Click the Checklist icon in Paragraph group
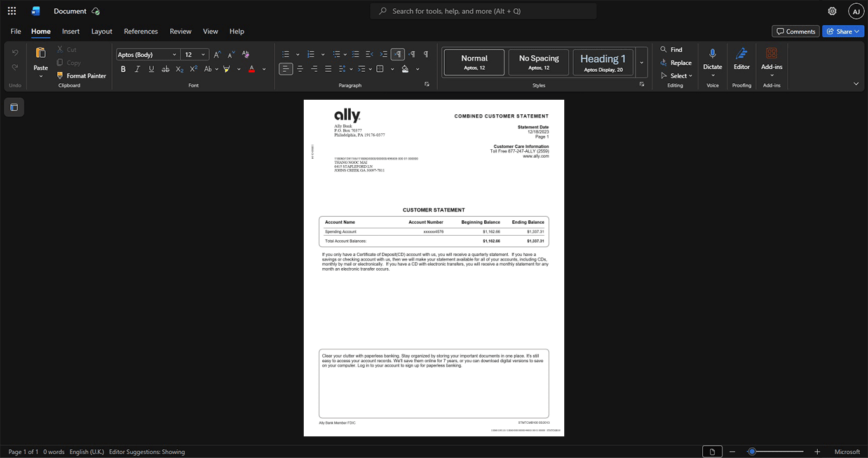 [356, 55]
